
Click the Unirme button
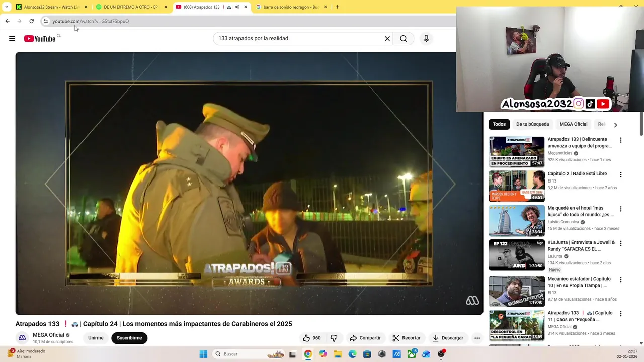(x=96, y=338)
